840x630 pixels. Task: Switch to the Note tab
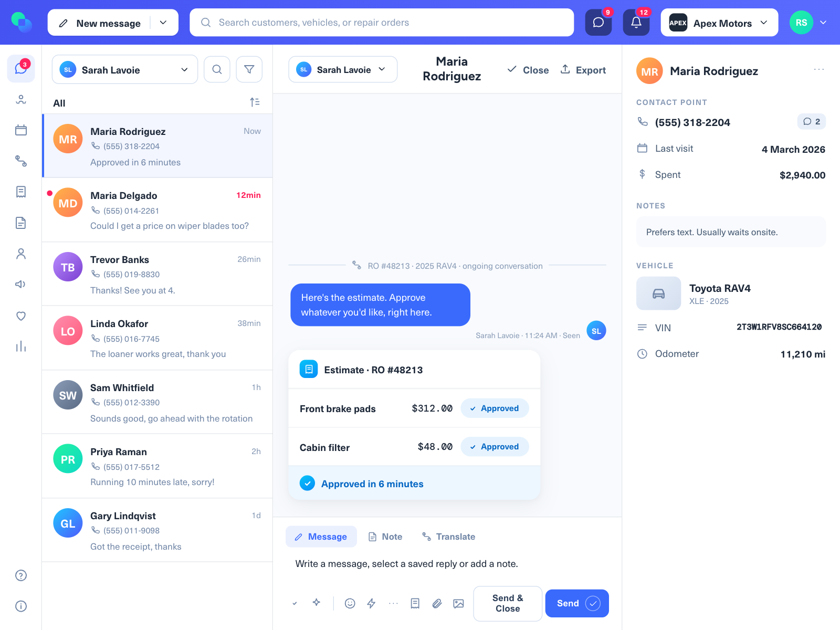[385, 537]
